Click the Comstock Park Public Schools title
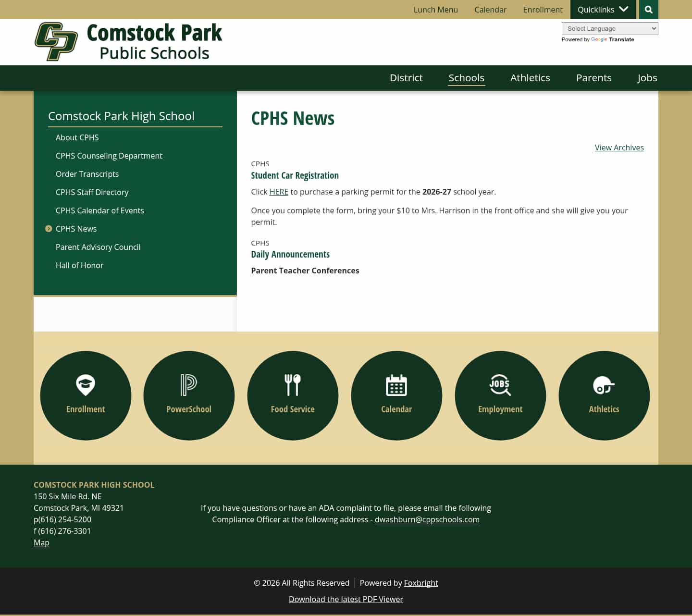The width and height of the screenshot is (692, 616). click(154, 42)
